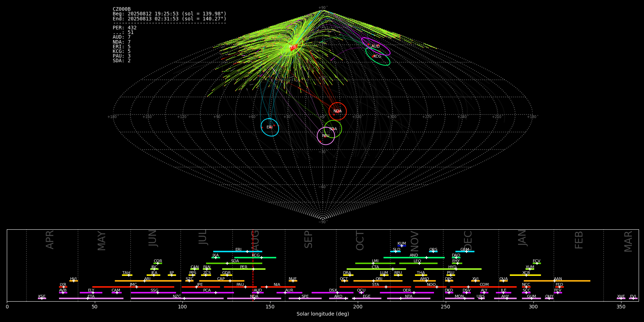Click the red dashed current solar longitude line

tap(253, 265)
